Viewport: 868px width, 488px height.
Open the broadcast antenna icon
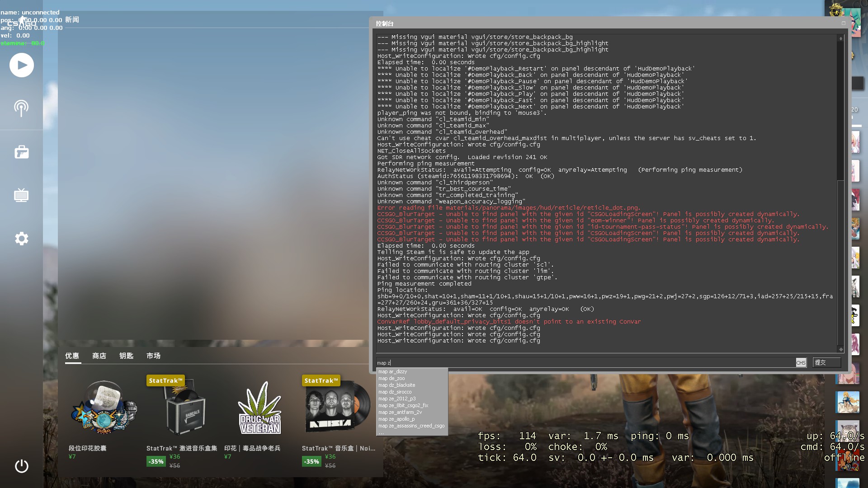[x=21, y=108]
